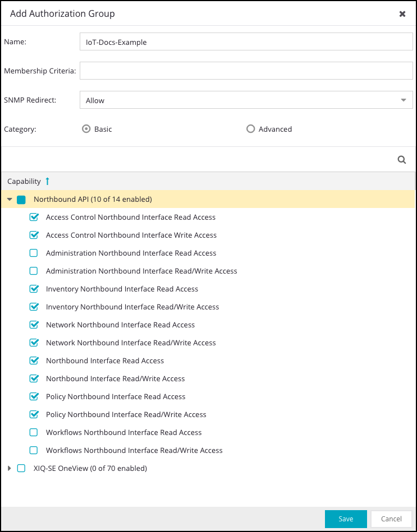Collapse the Northbound API group
This screenshot has height=532, width=417.
coord(10,199)
